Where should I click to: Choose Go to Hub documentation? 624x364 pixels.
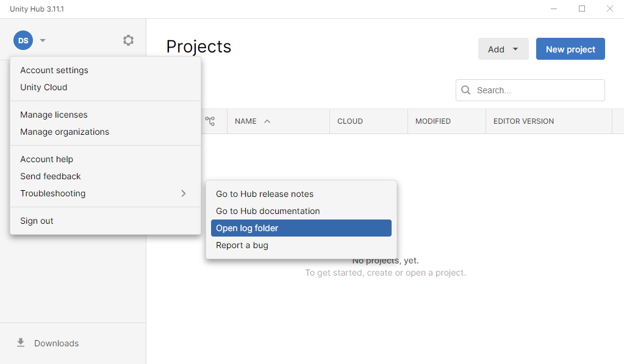pyautogui.click(x=268, y=210)
